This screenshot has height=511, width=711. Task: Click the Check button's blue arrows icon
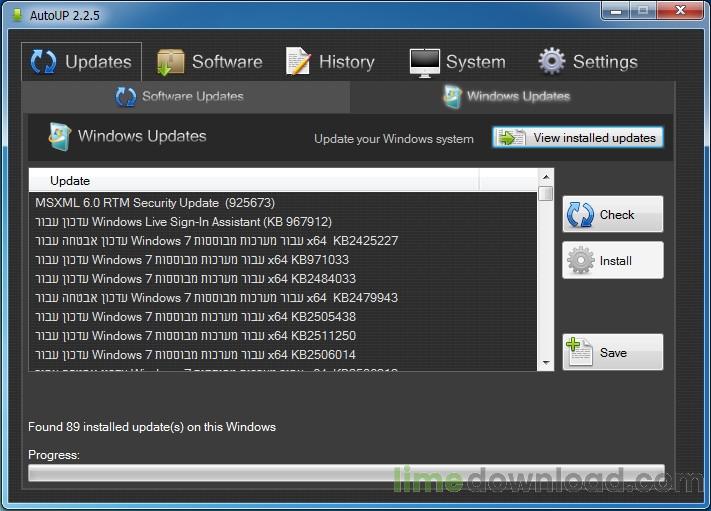coord(581,214)
